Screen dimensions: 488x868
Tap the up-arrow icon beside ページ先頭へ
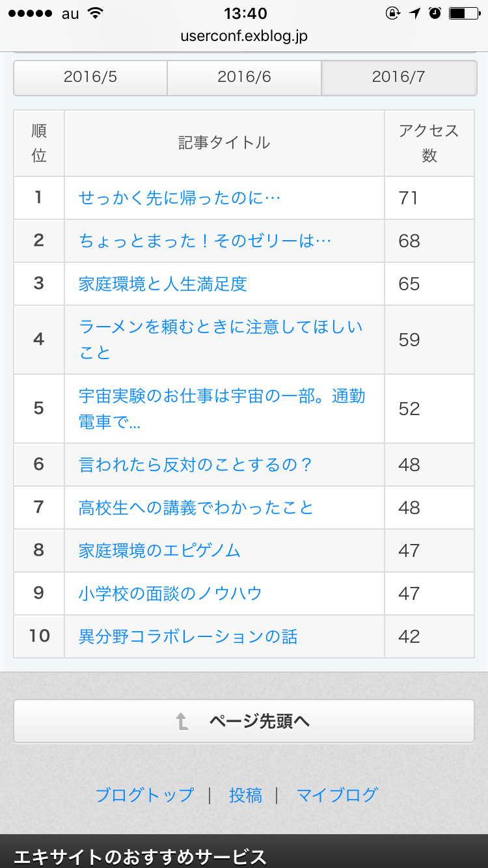(182, 721)
